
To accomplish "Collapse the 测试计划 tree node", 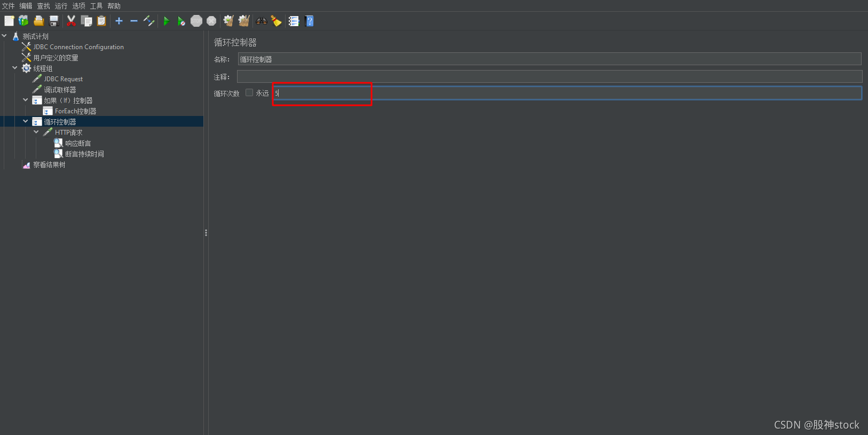I will tap(4, 36).
